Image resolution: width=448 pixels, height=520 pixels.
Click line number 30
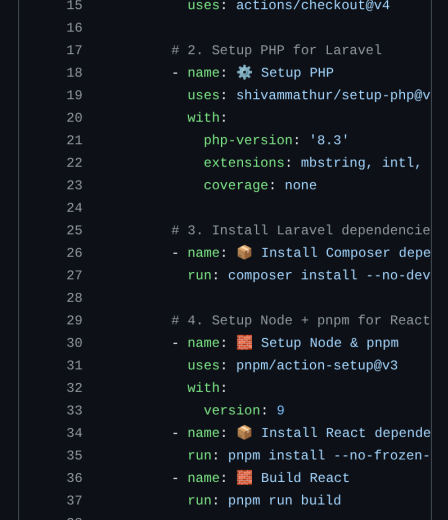click(74, 343)
